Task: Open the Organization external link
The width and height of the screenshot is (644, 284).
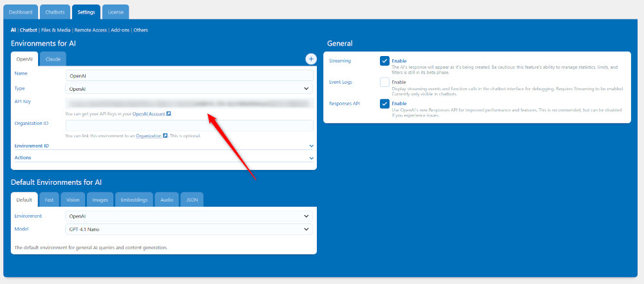Action: tap(151, 135)
